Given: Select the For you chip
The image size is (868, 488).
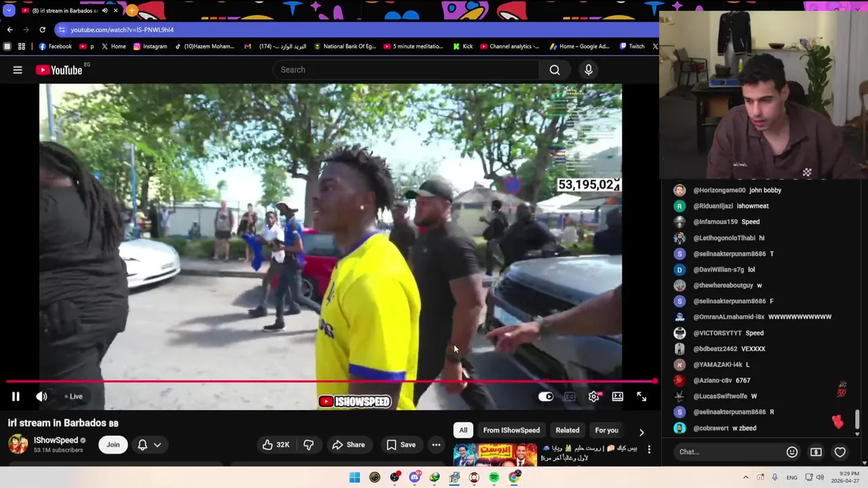Looking at the screenshot, I should coord(606,430).
